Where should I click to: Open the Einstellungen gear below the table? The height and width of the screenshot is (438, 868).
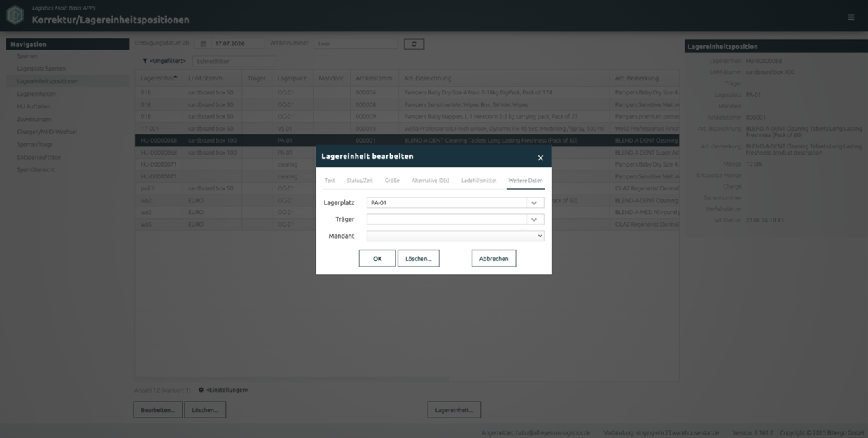click(x=202, y=390)
